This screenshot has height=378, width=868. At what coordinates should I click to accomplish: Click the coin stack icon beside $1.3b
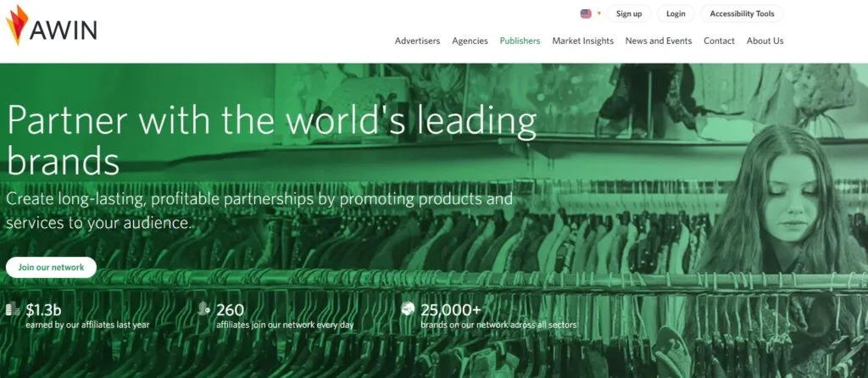pos(13,309)
